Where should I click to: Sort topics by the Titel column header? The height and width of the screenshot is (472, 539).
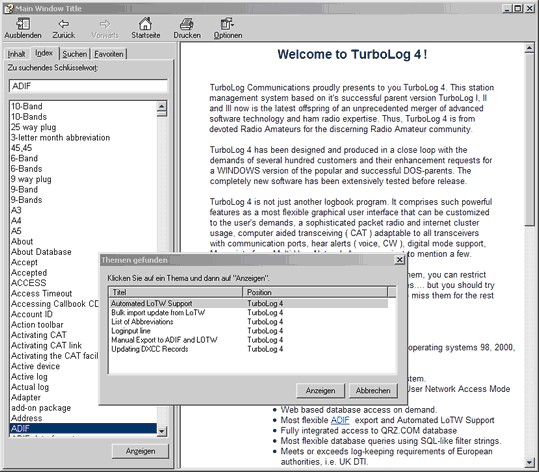[x=176, y=292]
